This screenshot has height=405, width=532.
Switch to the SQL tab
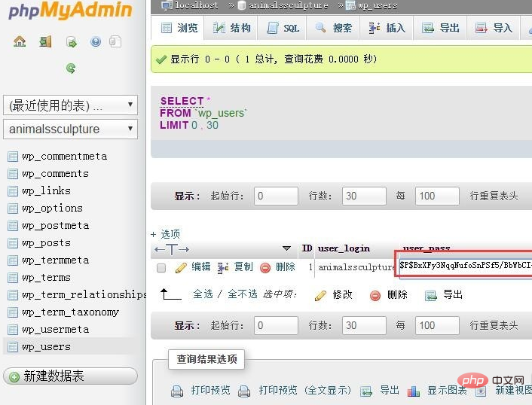pos(283,28)
